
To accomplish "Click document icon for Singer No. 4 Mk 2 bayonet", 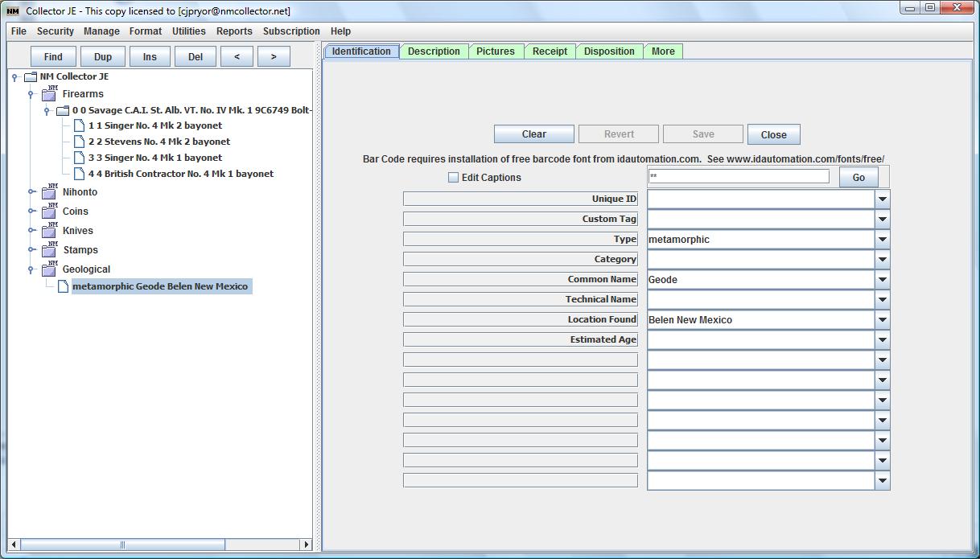I will 79,125.
